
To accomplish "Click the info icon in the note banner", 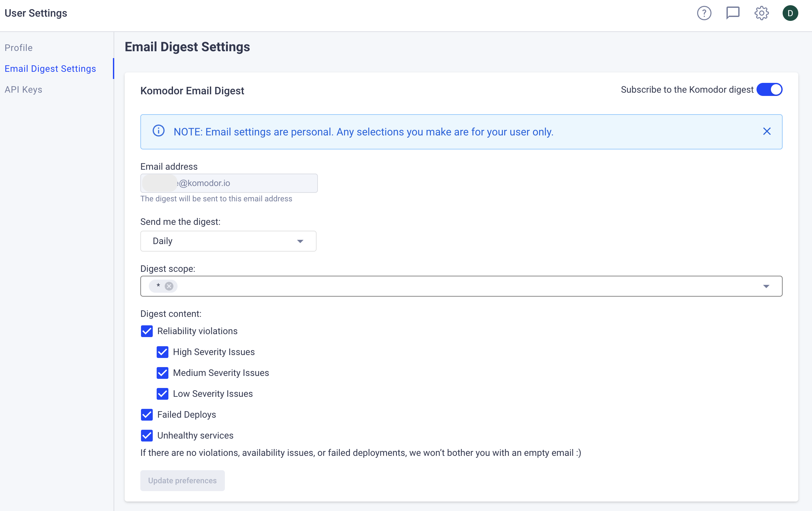I will pos(159,131).
